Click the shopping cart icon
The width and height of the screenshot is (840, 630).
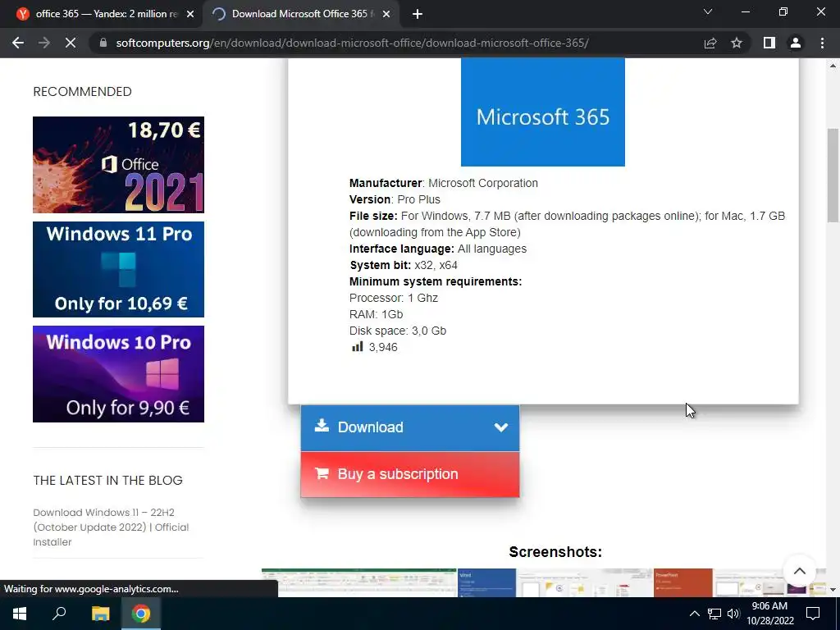(322, 473)
